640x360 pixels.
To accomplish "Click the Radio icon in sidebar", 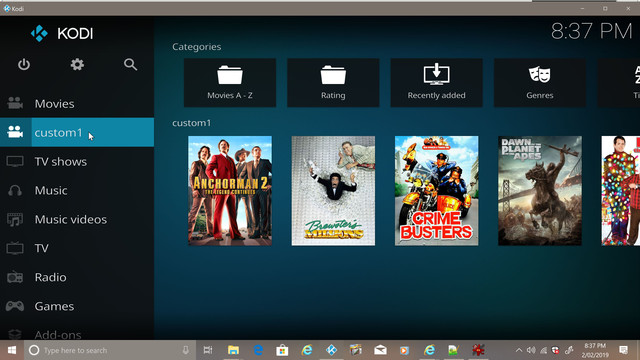I will tap(15, 277).
